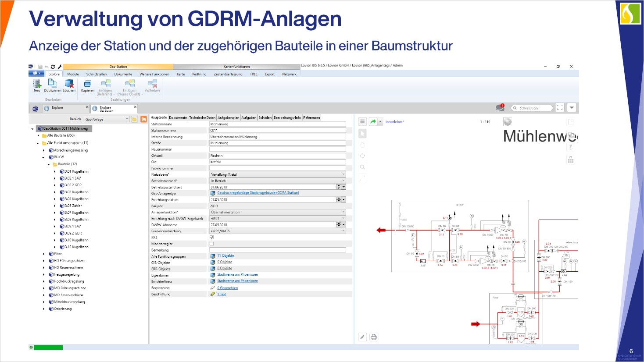Click the fullscreen icon beside Schnellsuche
Image resolution: width=644 pixels, height=362 pixels.
click(560, 107)
